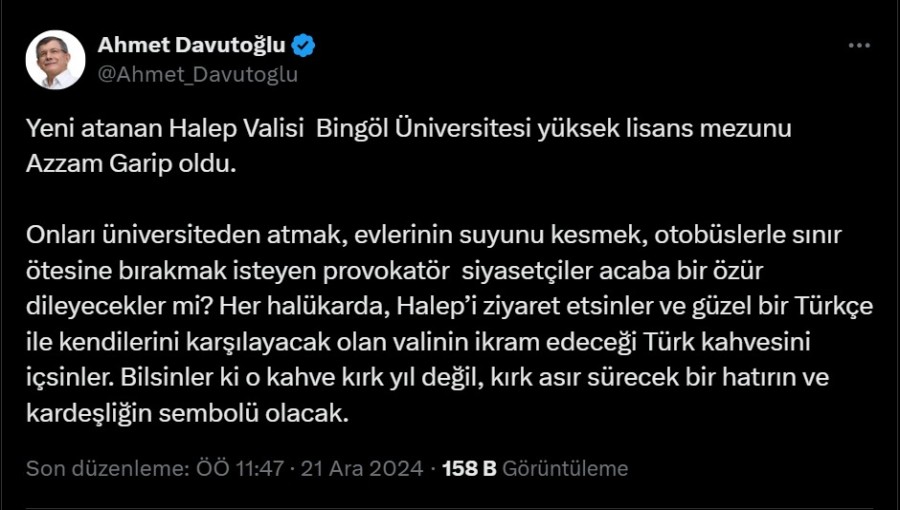Click the 21 Ara 2024 date
Viewport: 900px width, 510px height.
tap(362, 468)
